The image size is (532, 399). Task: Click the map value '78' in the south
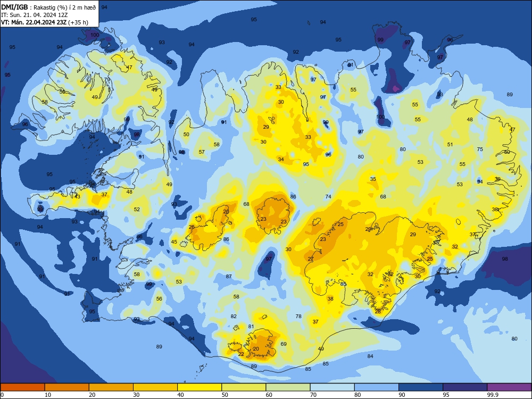[x=298, y=316]
